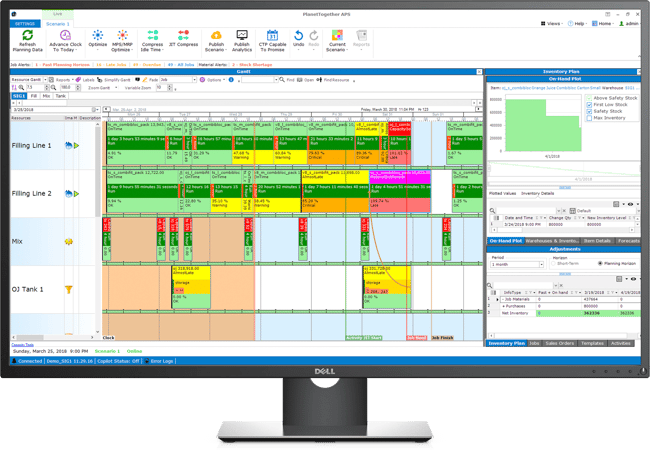The height and width of the screenshot is (450, 650).
Task: Increase Variable Zoom stepper
Action: 170,86
